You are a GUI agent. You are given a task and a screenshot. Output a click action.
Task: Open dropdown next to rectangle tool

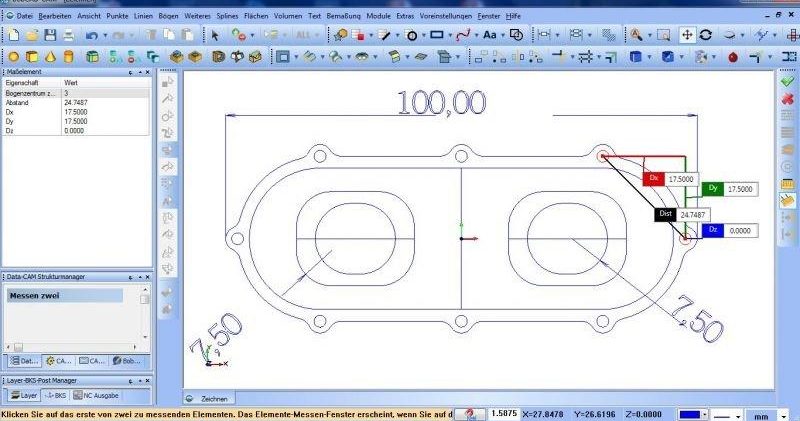pyautogui.click(x=450, y=35)
